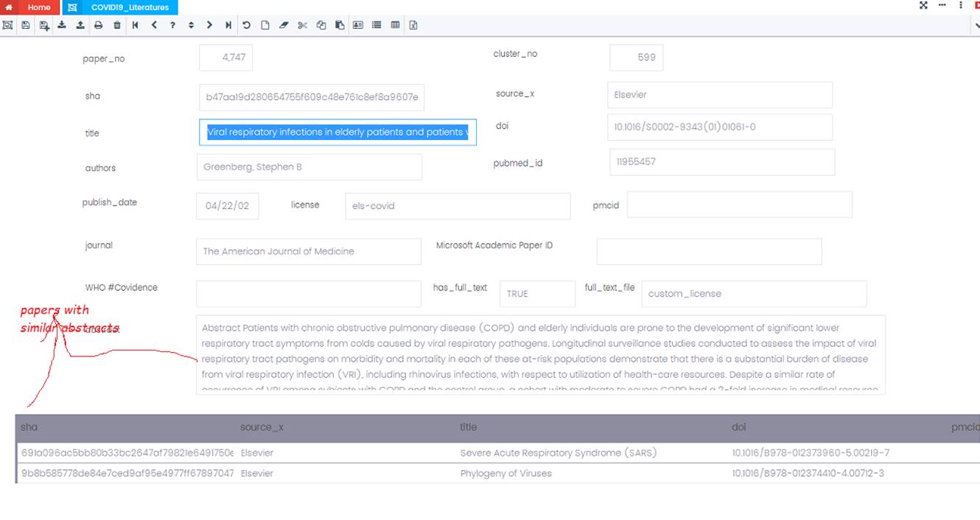Select the Phylogeny of Viruses row
980x520 pixels.
(505, 473)
